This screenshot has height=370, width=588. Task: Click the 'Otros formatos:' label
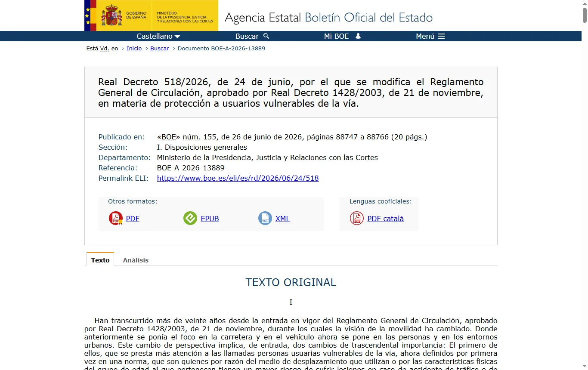pyautogui.click(x=133, y=201)
